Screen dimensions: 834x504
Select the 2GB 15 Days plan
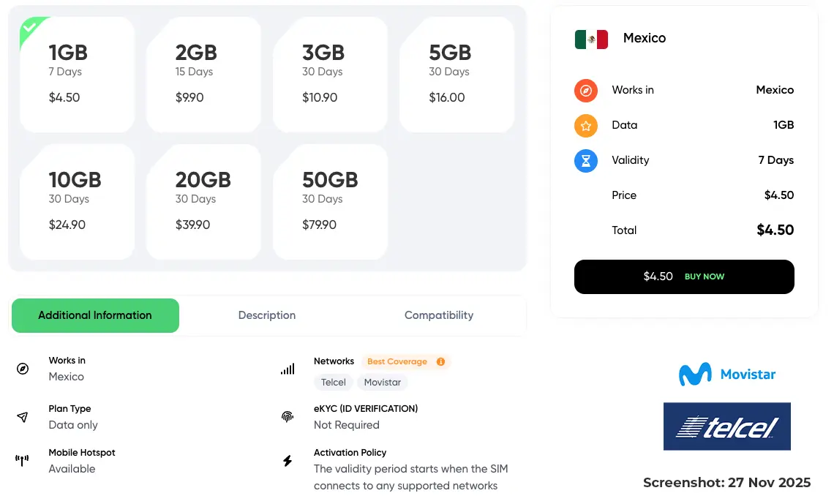203,75
